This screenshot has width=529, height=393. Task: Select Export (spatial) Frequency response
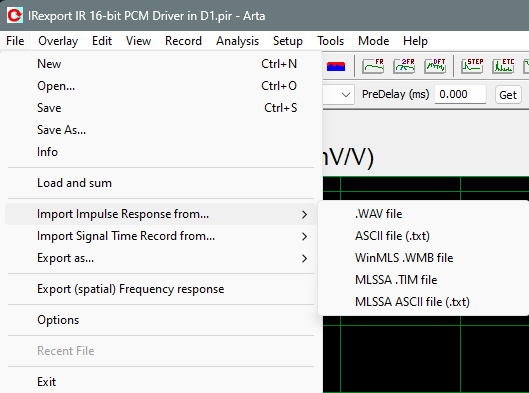(x=161, y=289)
